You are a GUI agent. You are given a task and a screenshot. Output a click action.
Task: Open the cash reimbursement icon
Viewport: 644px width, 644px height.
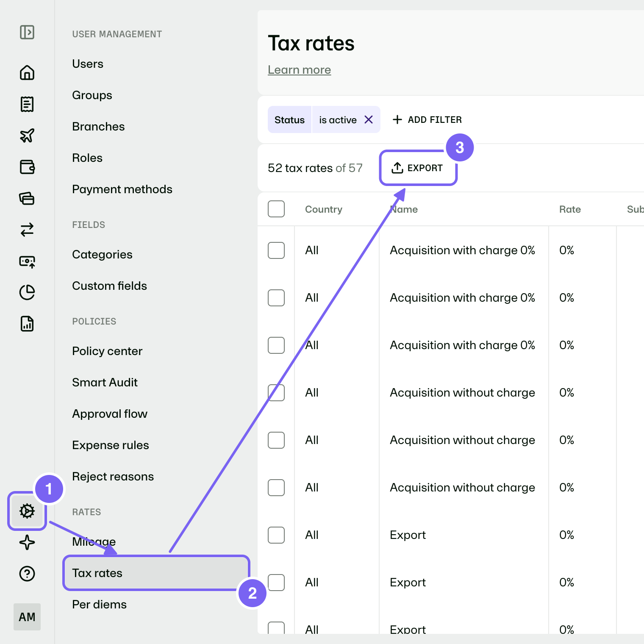[x=27, y=261]
